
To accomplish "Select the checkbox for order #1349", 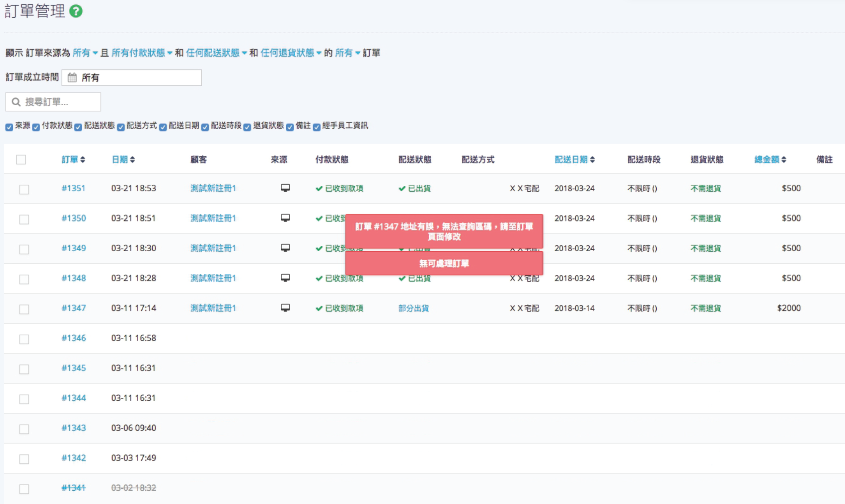I will (24, 249).
